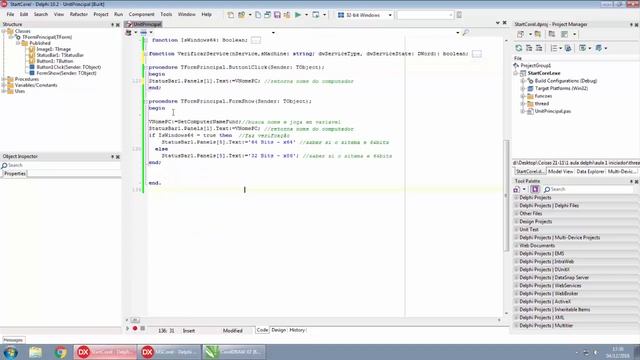Click the empty combo box in main toolbar
Screen dimensions: 640x360
[425, 15]
